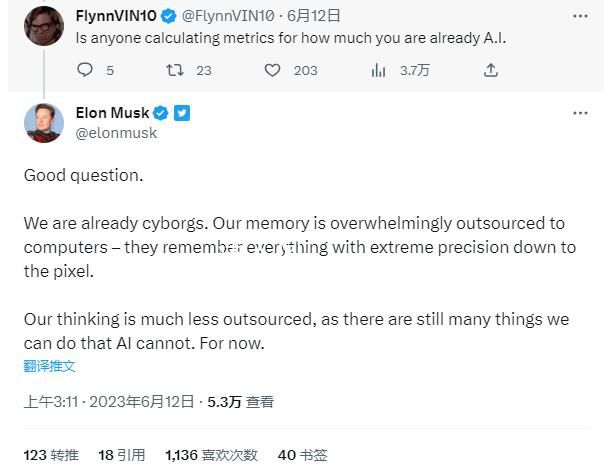View the 18 引用 quote tweets
Image resolution: width=608 pixels, height=474 pixels.
pos(121,455)
